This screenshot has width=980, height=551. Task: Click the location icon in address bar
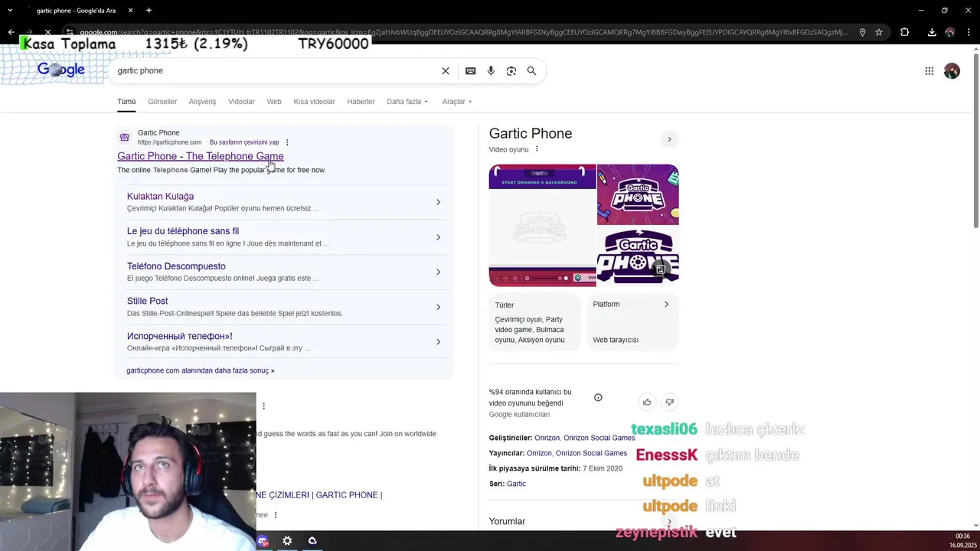click(862, 32)
